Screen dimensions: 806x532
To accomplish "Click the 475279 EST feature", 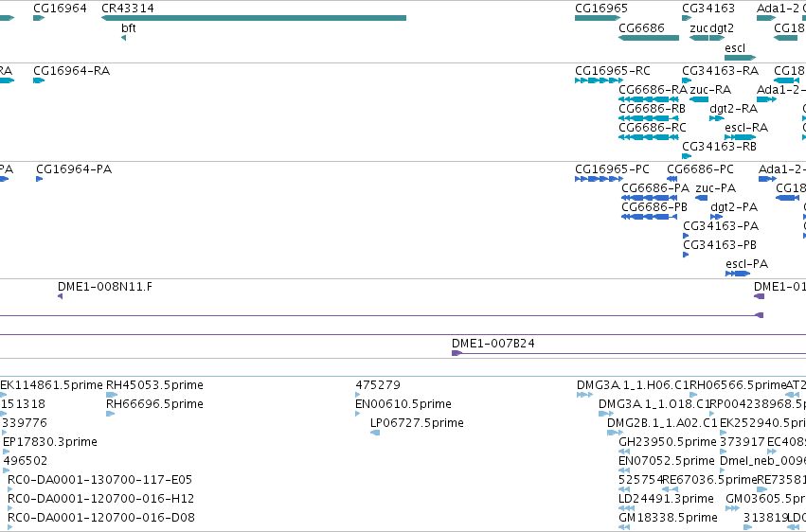I will [358, 395].
